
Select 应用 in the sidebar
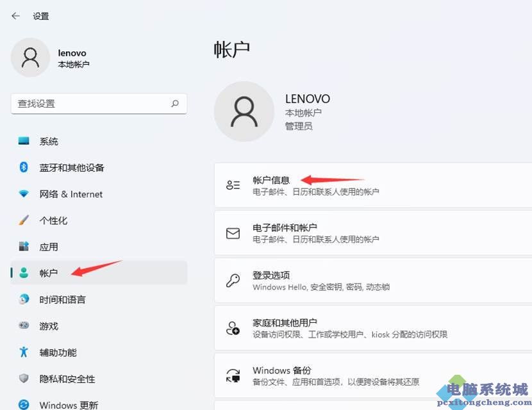click(99, 247)
